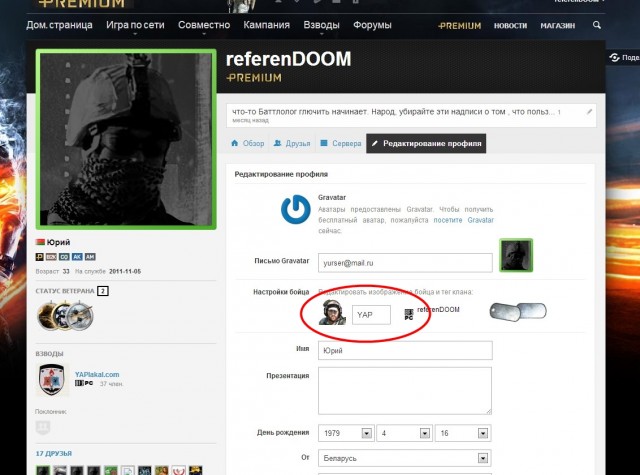
Task: Open the search magnifier in the navigation bar
Action: (x=596, y=25)
